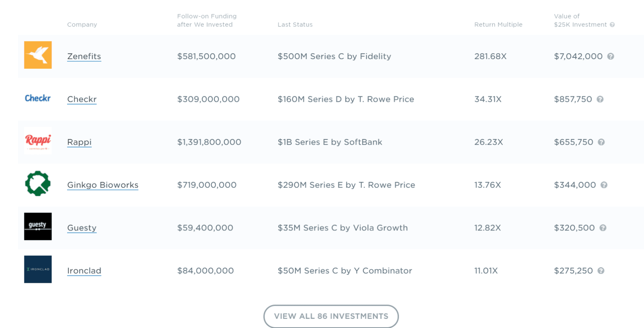Open the Ironclad company link
This screenshot has width=644, height=328.
84,271
